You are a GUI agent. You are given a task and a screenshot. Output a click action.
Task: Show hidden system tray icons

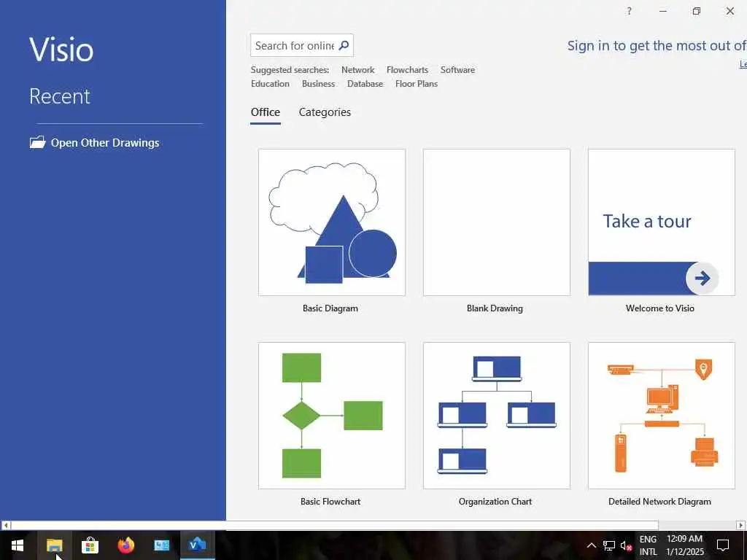point(591,545)
